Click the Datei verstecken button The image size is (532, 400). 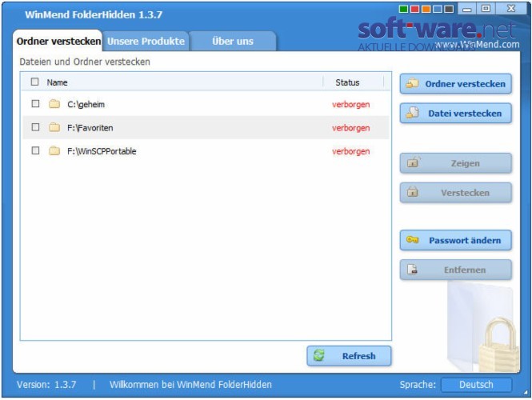point(456,114)
